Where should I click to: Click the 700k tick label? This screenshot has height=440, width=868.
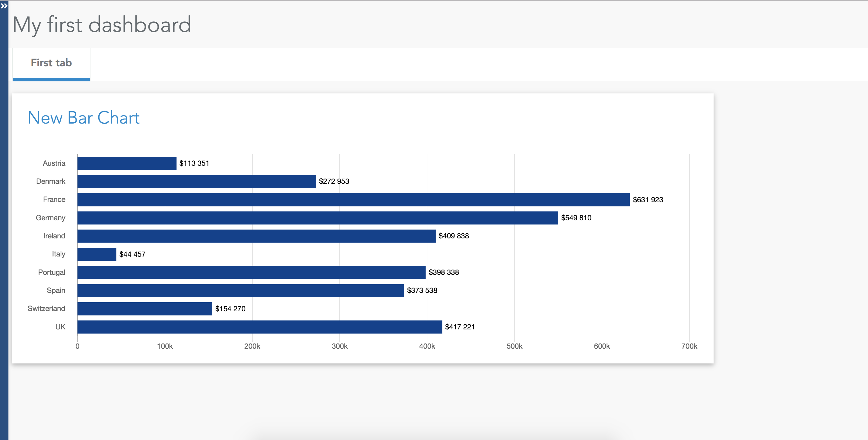[x=689, y=346]
